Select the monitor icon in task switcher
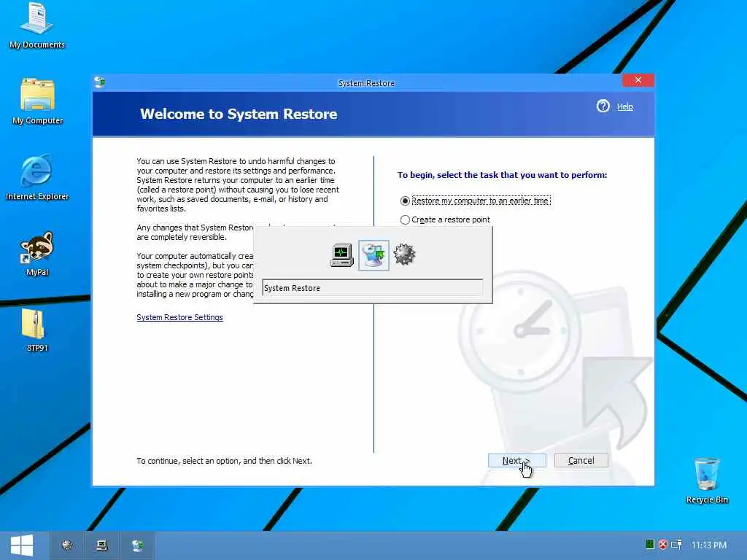 tap(342, 255)
